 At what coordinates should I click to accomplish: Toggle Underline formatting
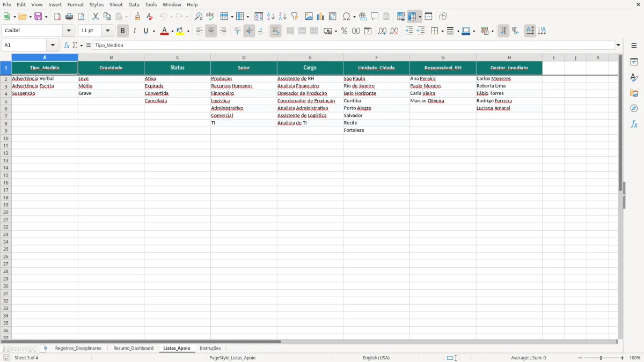[x=145, y=31]
